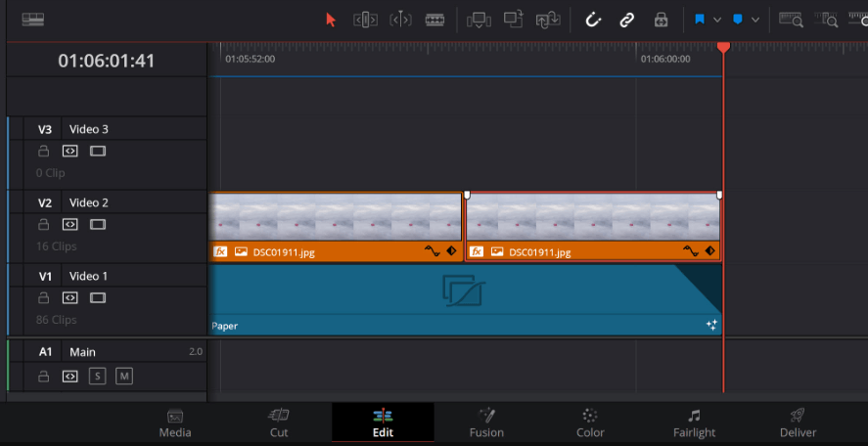Disable the Video 2 track monitor icon

coord(98,225)
